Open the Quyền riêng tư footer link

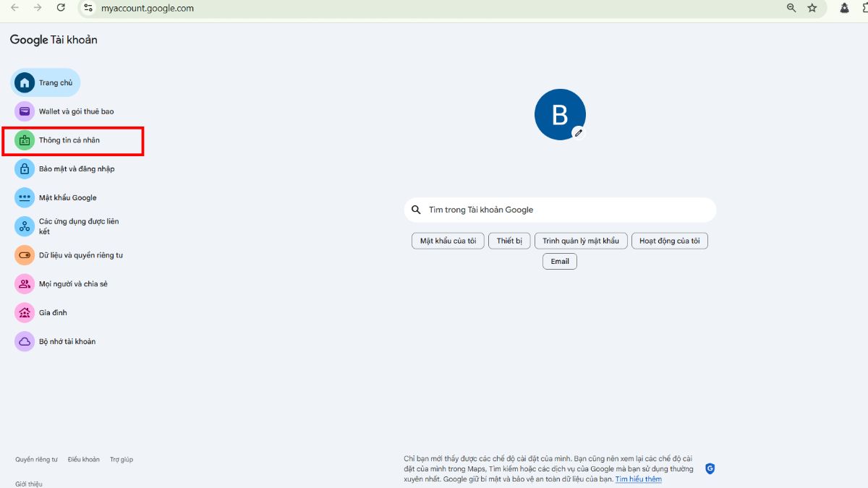coord(36,460)
